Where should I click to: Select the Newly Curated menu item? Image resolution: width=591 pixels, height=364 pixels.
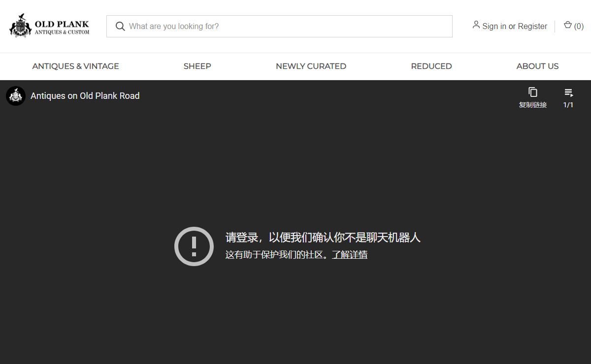pos(311,66)
